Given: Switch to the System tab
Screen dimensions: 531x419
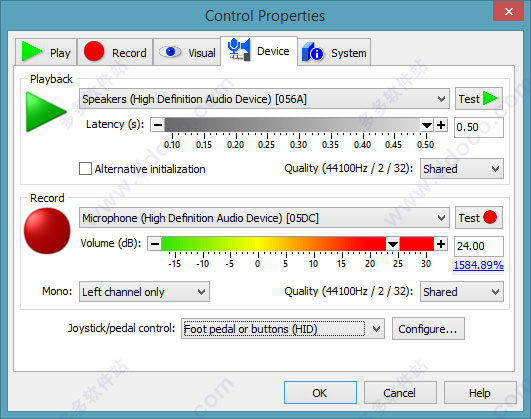Looking at the screenshot, I should click(x=334, y=52).
